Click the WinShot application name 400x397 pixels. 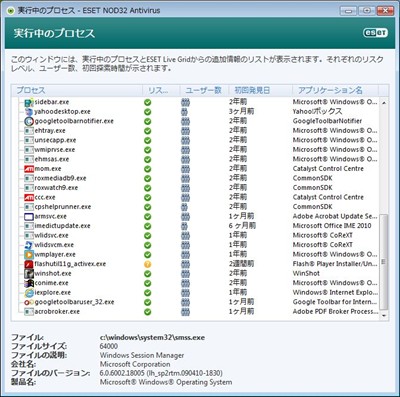tap(306, 274)
